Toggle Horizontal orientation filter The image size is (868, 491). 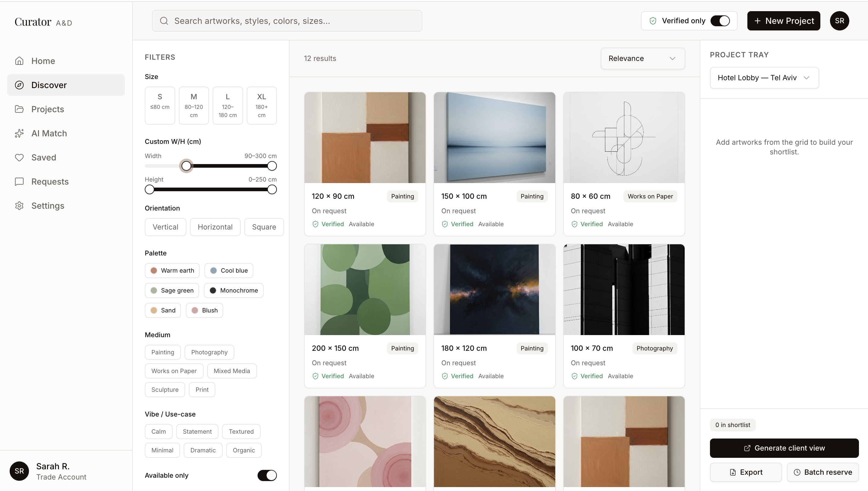(x=215, y=227)
